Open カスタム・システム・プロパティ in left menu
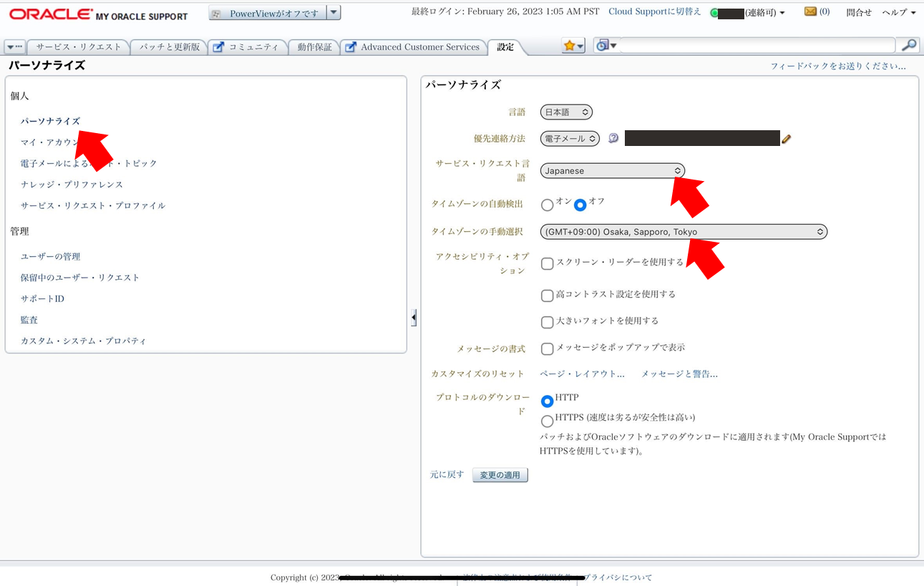The height and width of the screenshot is (586, 924). 83,341
